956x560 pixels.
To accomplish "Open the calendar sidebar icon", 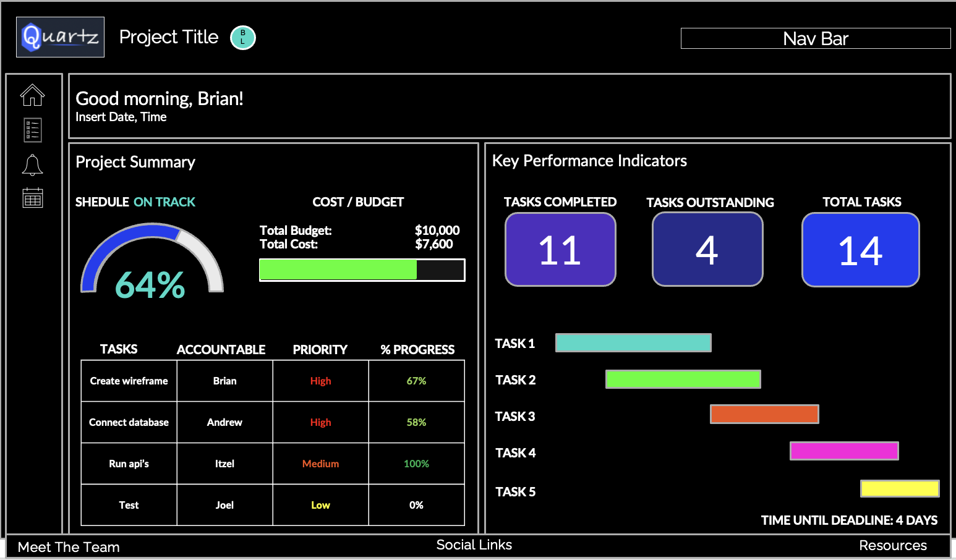I will tap(32, 198).
